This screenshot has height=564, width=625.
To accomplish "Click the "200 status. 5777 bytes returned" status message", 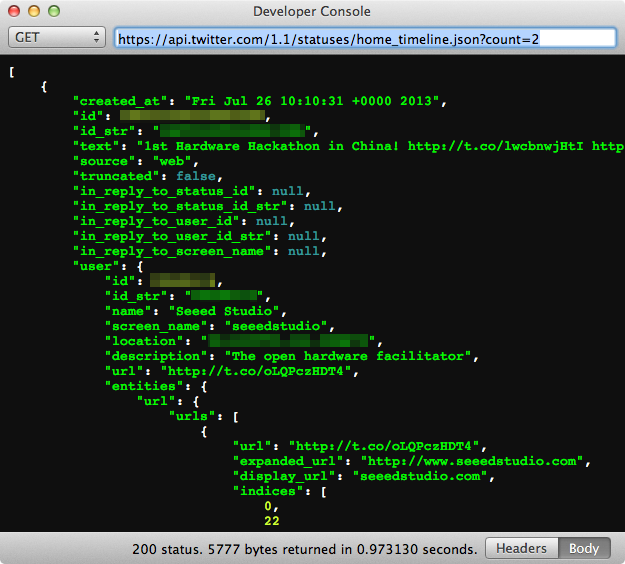I will 305,549.
